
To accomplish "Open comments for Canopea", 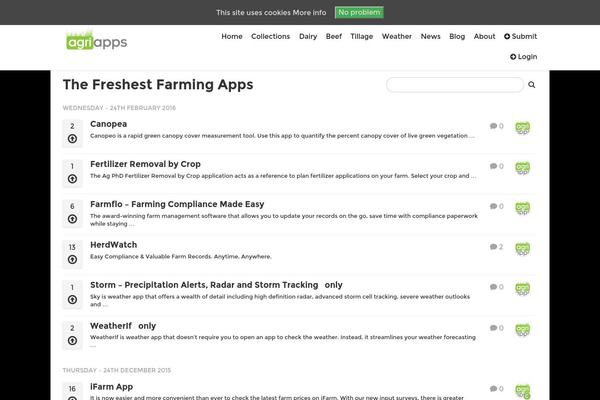I will point(496,126).
